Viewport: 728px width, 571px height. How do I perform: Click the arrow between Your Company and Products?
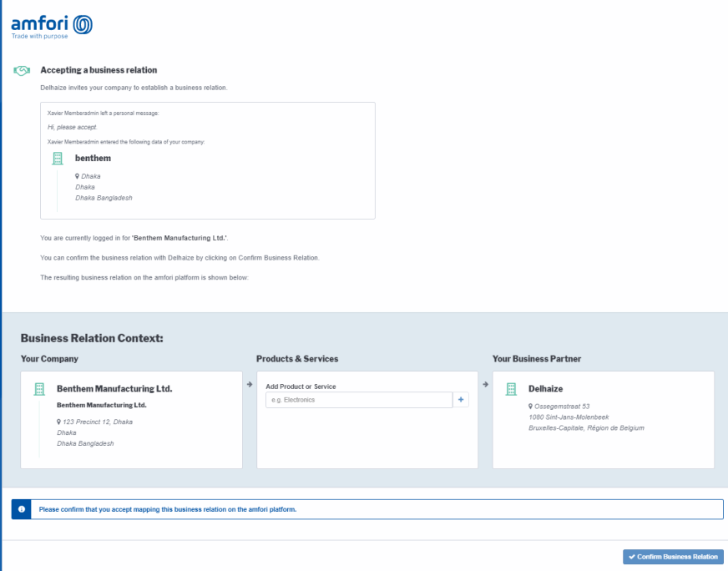[250, 385]
